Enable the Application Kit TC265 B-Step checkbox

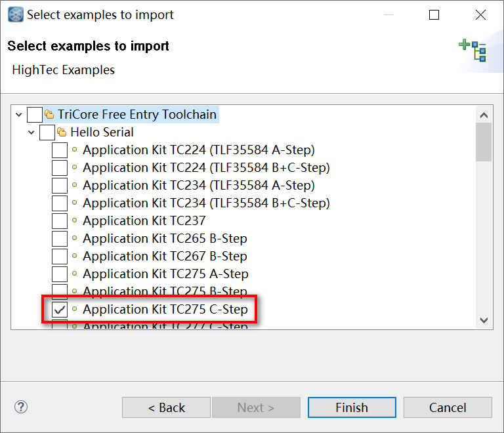[60, 238]
